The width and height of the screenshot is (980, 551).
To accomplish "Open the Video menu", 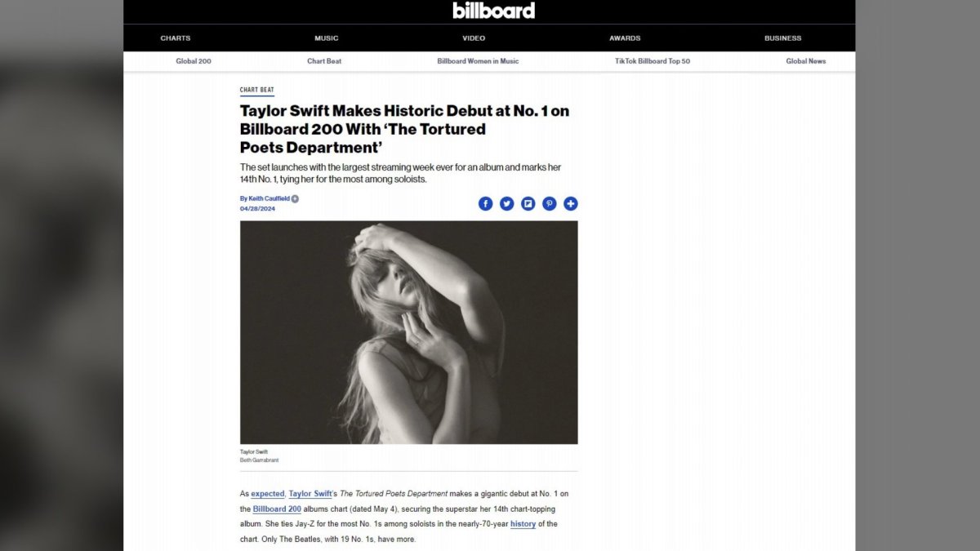I will point(474,38).
